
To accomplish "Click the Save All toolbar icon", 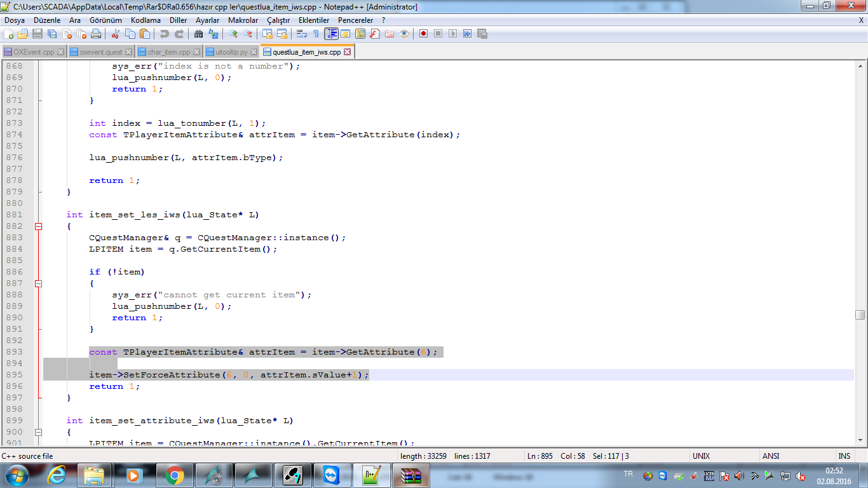I will [52, 33].
